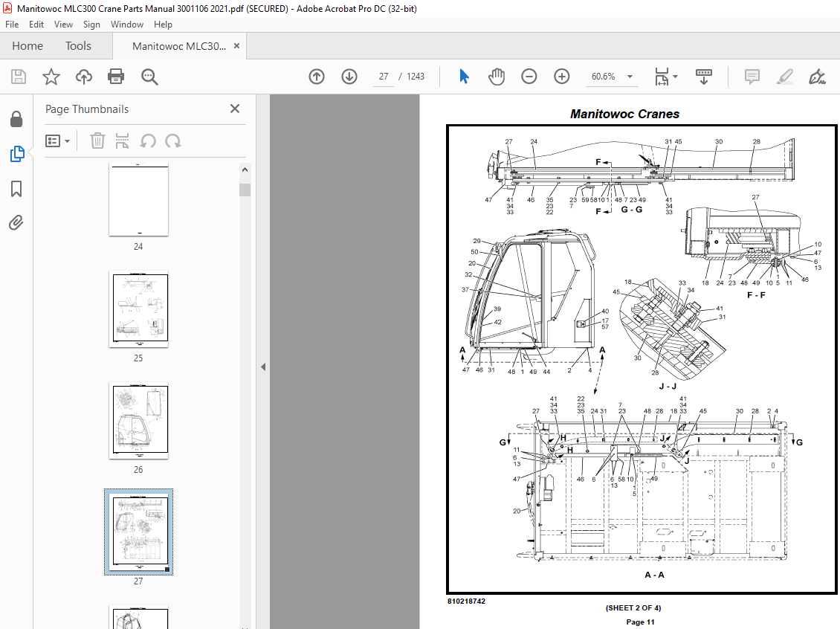840x629 pixels.
Task: Click the thumbnails scrollbar handle
Action: pos(245,190)
